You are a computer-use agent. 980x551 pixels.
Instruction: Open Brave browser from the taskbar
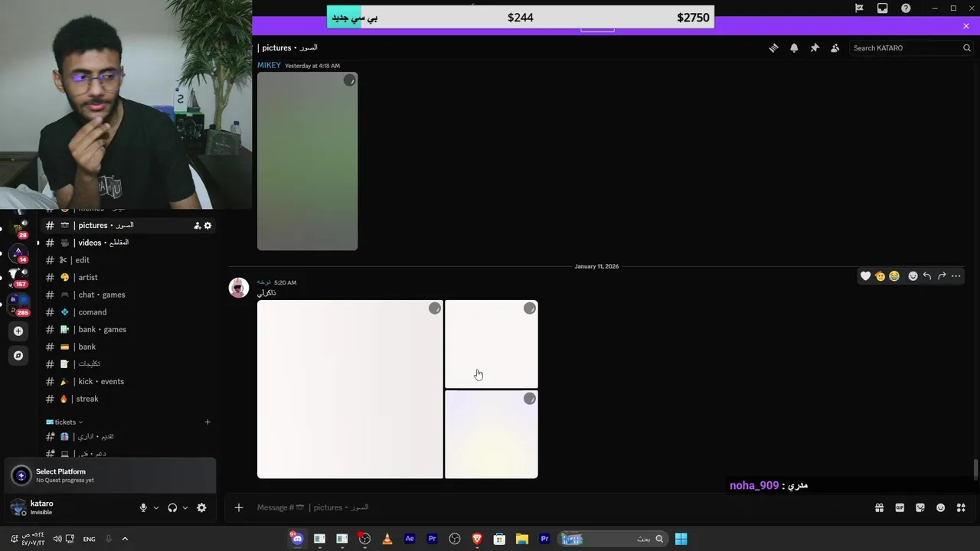[477, 539]
